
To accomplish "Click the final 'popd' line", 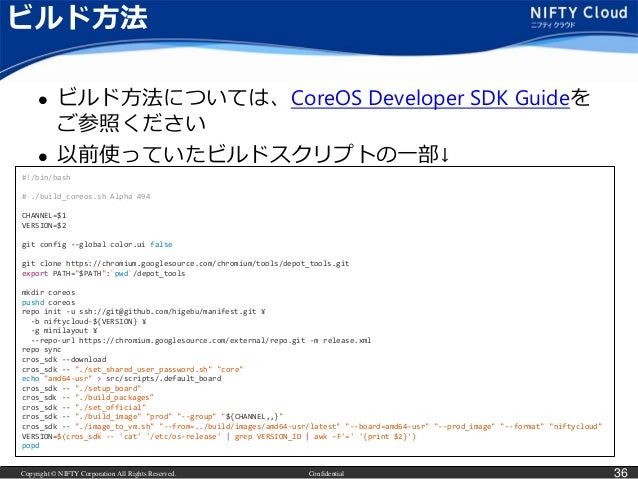I will pos(31,446).
